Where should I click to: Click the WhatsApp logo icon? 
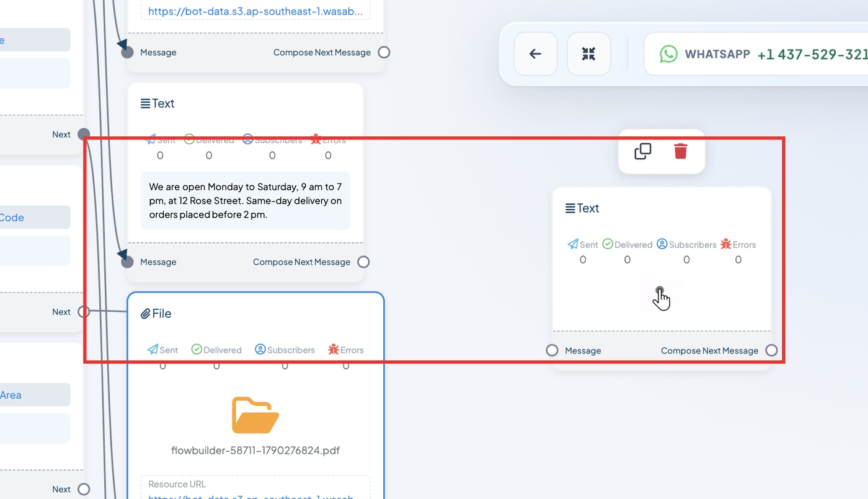point(668,54)
